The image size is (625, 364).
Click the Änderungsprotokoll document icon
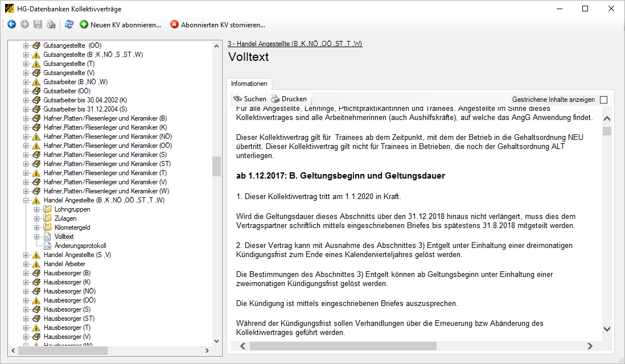click(48, 246)
